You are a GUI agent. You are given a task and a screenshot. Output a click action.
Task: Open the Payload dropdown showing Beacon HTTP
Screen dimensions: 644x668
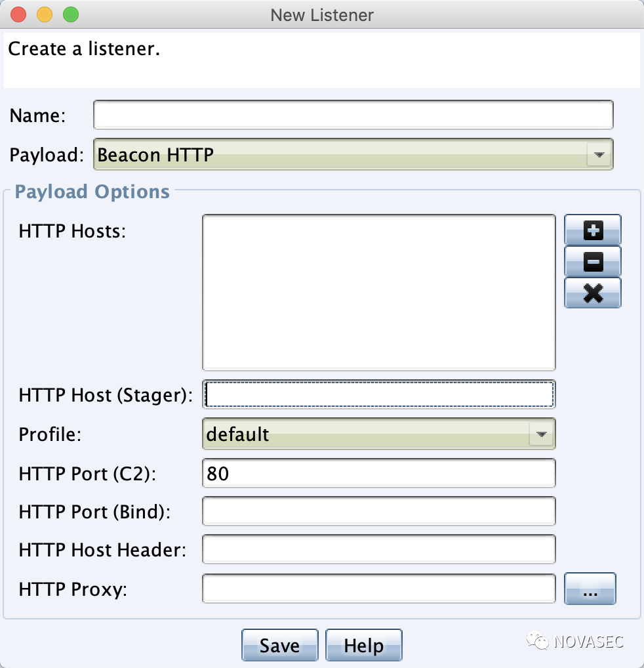tap(328, 155)
